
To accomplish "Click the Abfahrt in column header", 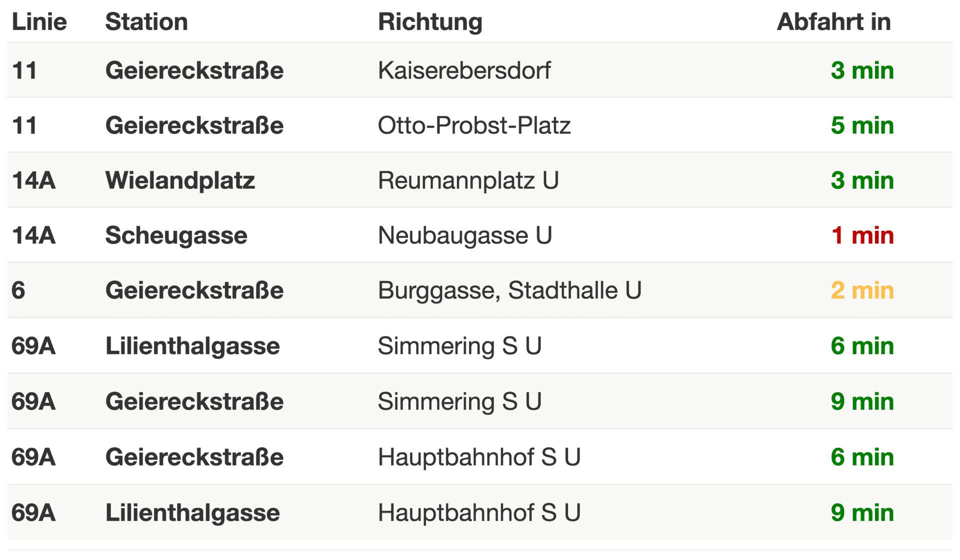I will [833, 22].
